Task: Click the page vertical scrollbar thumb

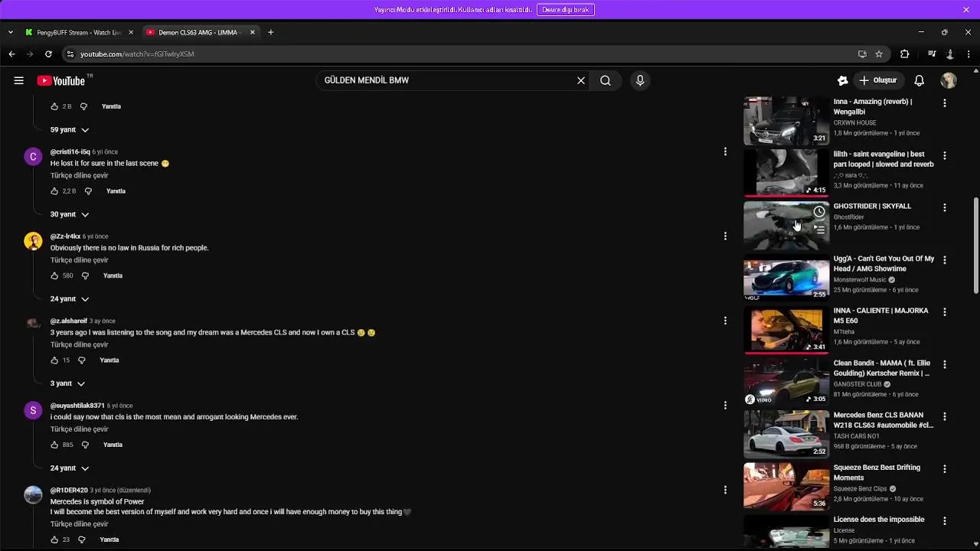Action: tap(975, 245)
